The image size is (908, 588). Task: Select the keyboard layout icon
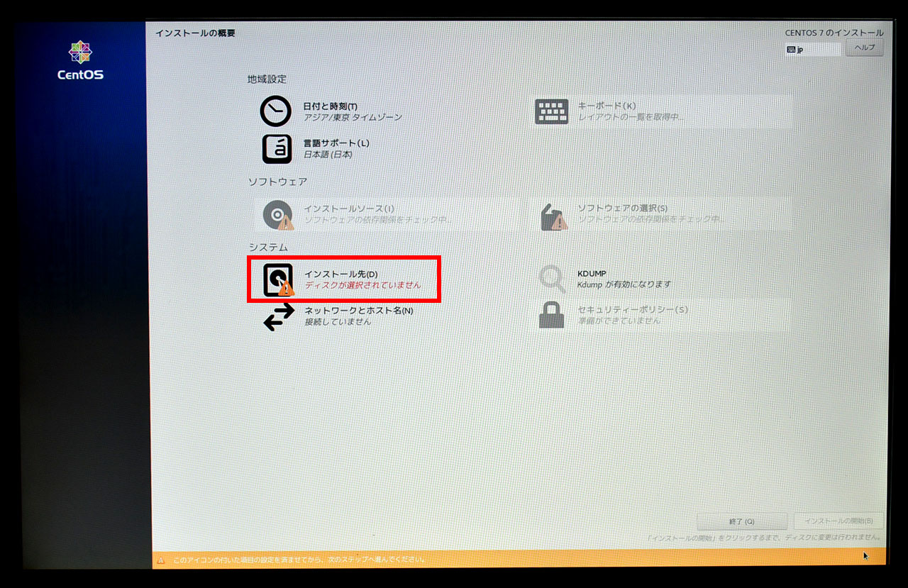[x=551, y=111]
